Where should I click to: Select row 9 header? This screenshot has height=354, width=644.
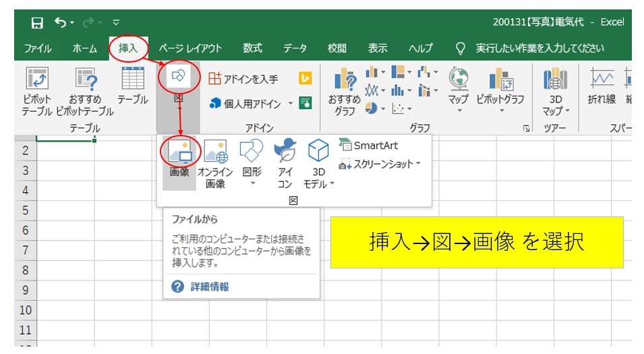[x=25, y=291]
